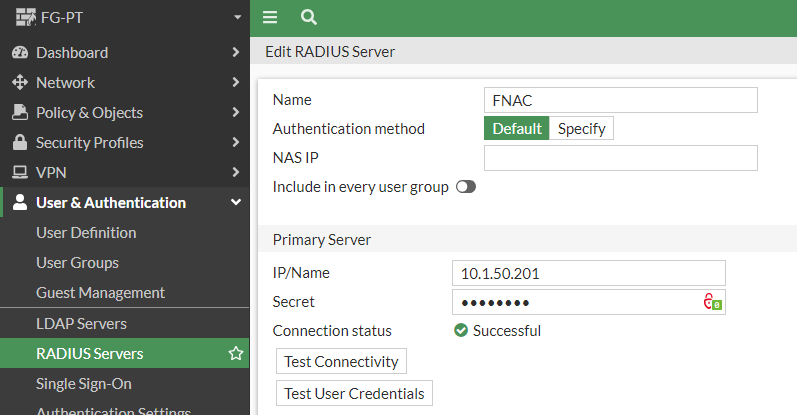Click the NAS IP input field

(620, 158)
